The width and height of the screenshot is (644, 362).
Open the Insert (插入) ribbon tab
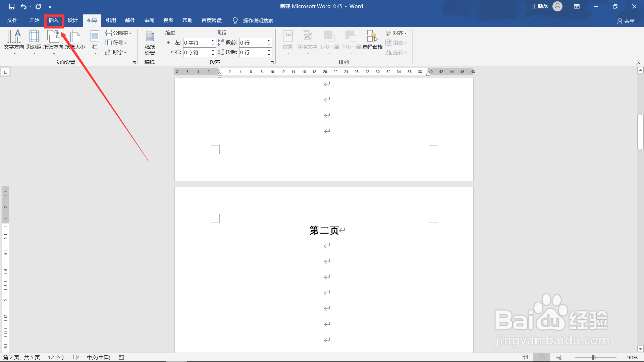[54, 20]
